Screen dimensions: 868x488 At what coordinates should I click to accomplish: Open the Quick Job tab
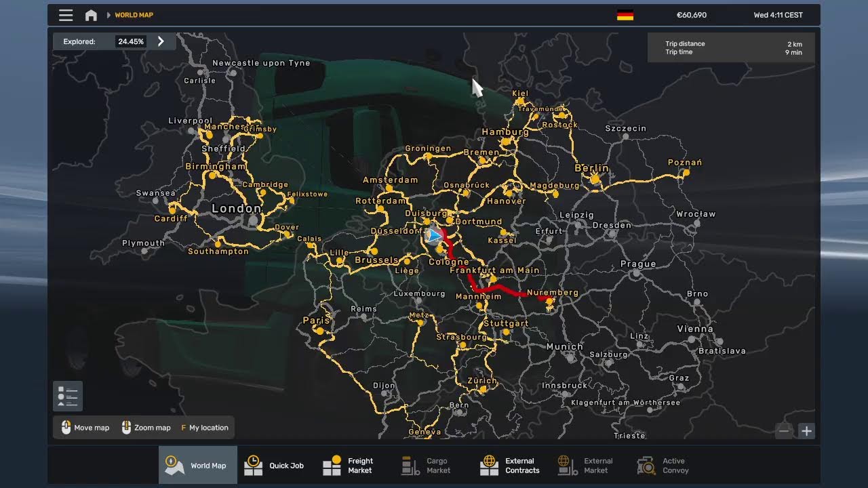click(274, 465)
